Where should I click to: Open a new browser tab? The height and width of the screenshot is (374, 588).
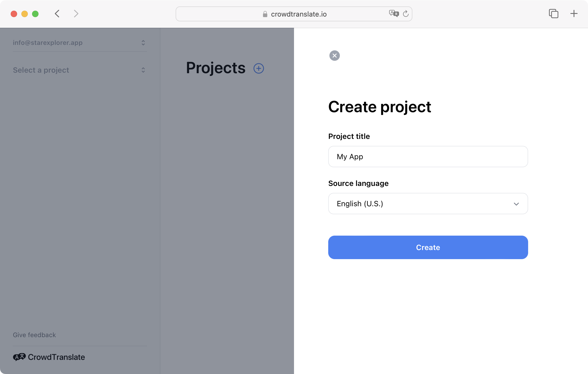coord(574,14)
